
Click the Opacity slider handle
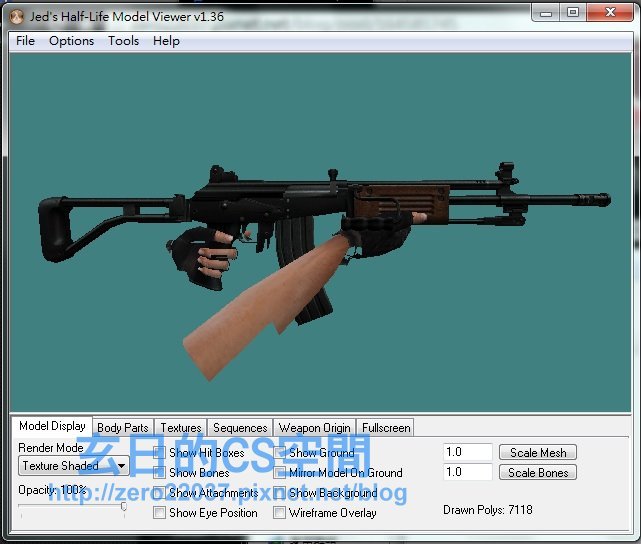[x=123, y=507]
